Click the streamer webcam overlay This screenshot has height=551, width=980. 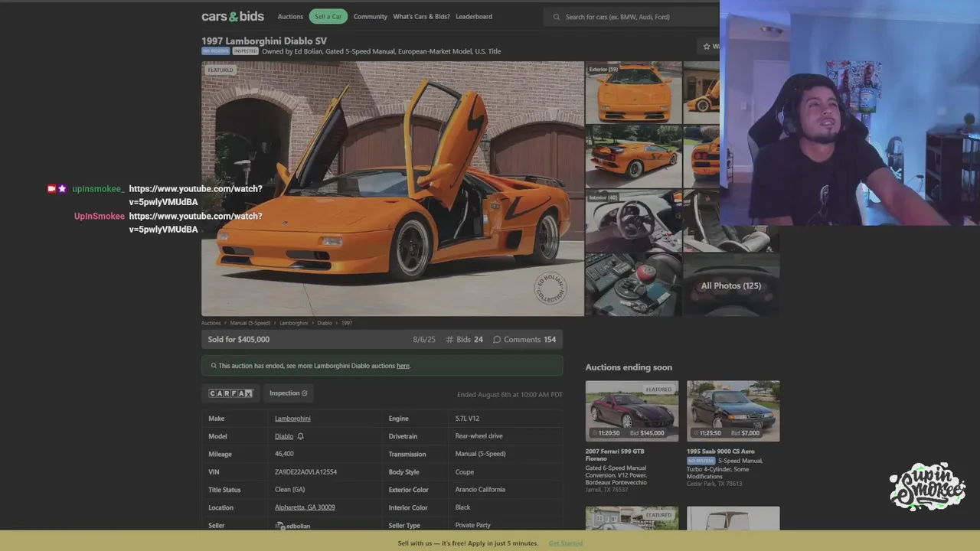click(850, 113)
